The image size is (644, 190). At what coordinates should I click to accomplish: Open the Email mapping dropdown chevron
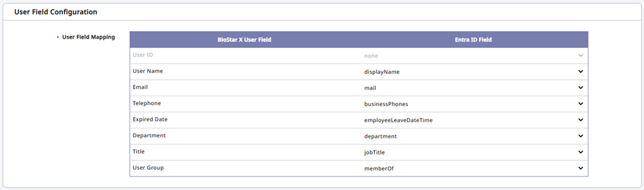581,88
